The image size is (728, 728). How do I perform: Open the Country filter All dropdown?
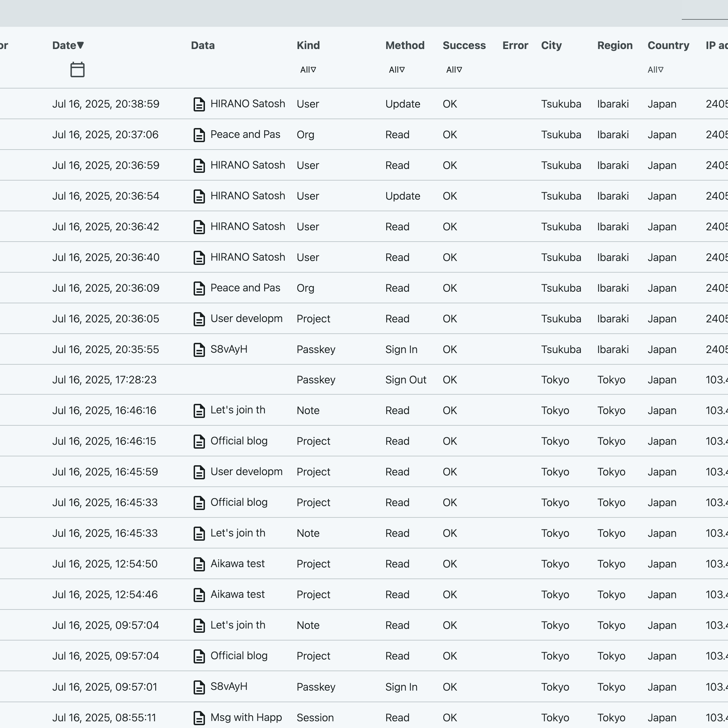point(656,70)
